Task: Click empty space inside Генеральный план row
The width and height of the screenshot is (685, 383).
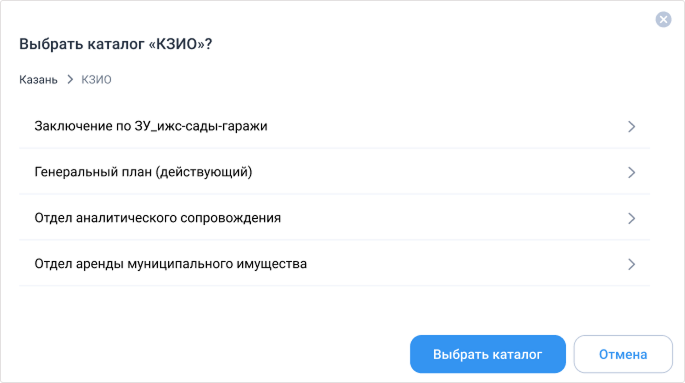Action: (437, 172)
